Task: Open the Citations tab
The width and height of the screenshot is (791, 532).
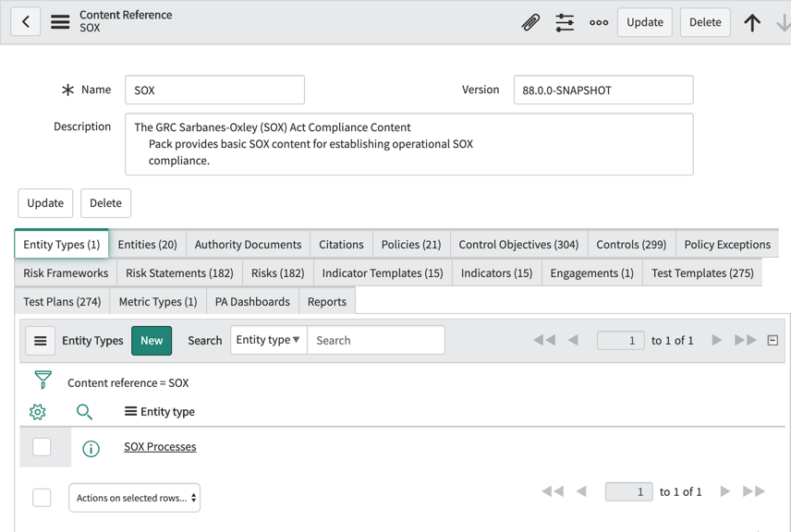Action: click(341, 245)
